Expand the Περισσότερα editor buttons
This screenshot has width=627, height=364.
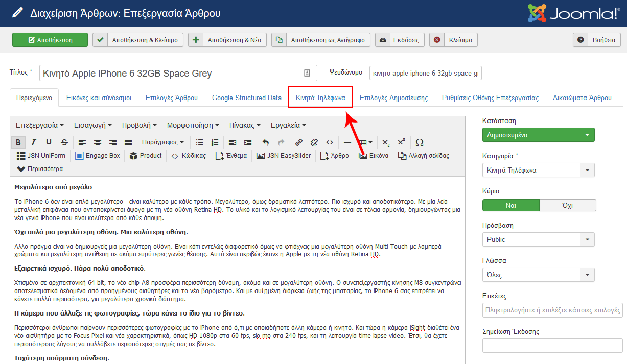click(x=40, y=168)
